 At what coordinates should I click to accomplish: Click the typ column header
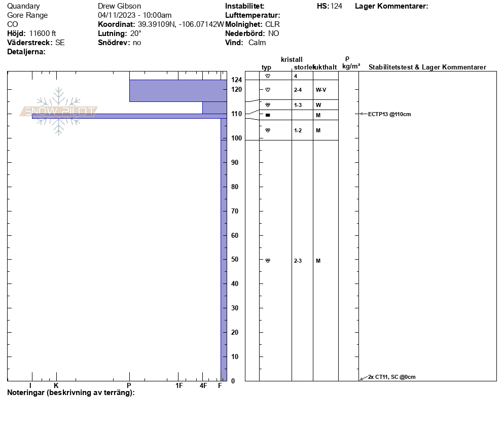[266, 67]
